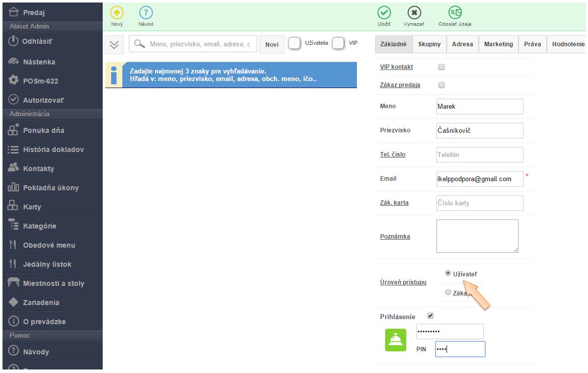588x373 pixels.
Task: Click the yellow Nový plus icon
Action: [x=116, y=13]
